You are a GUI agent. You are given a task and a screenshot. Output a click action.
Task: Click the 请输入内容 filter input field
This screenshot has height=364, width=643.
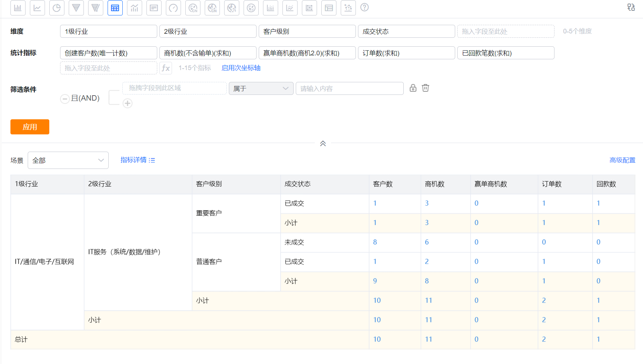point(349,88)
